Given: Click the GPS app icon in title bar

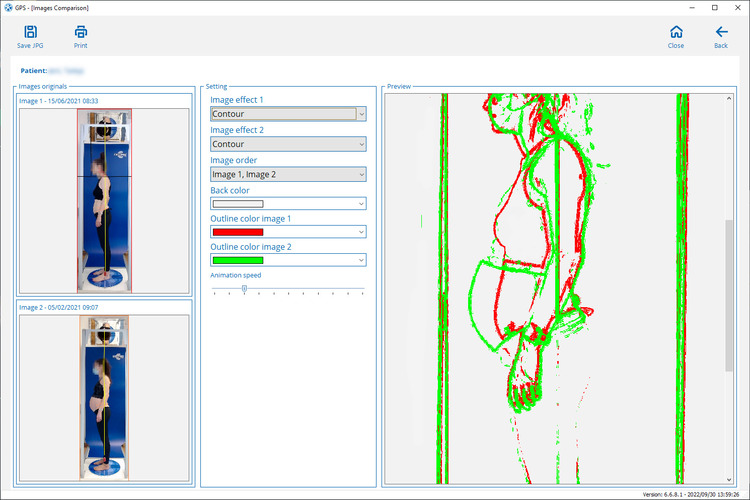Looking at the screenshot, I should click(x=8, y=8).
